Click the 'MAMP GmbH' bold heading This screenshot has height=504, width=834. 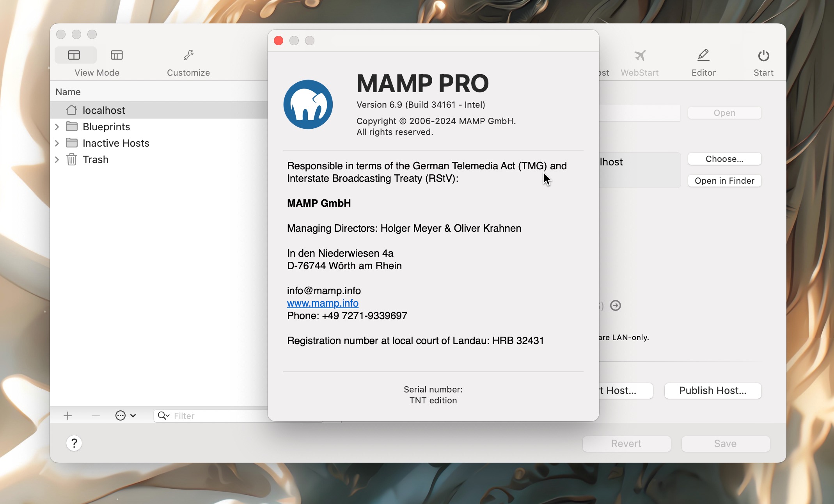pyautogui.click(x=319, y=203)
